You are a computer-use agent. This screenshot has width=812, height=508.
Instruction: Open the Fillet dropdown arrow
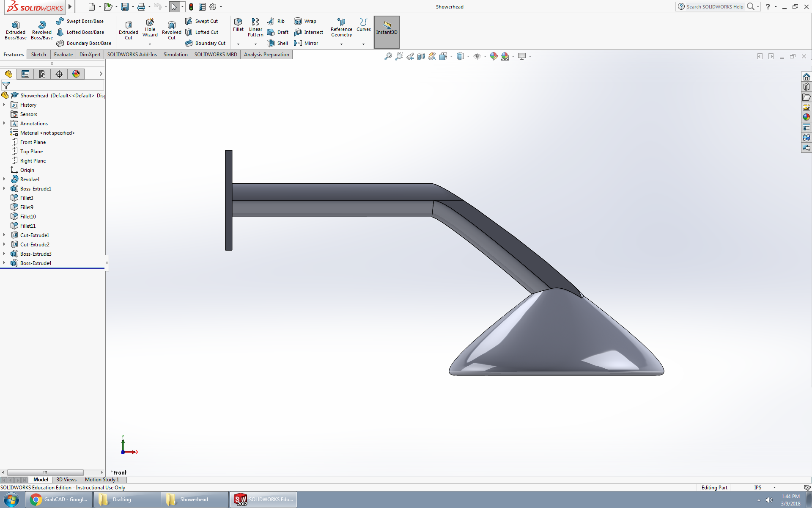pos(238,44)
